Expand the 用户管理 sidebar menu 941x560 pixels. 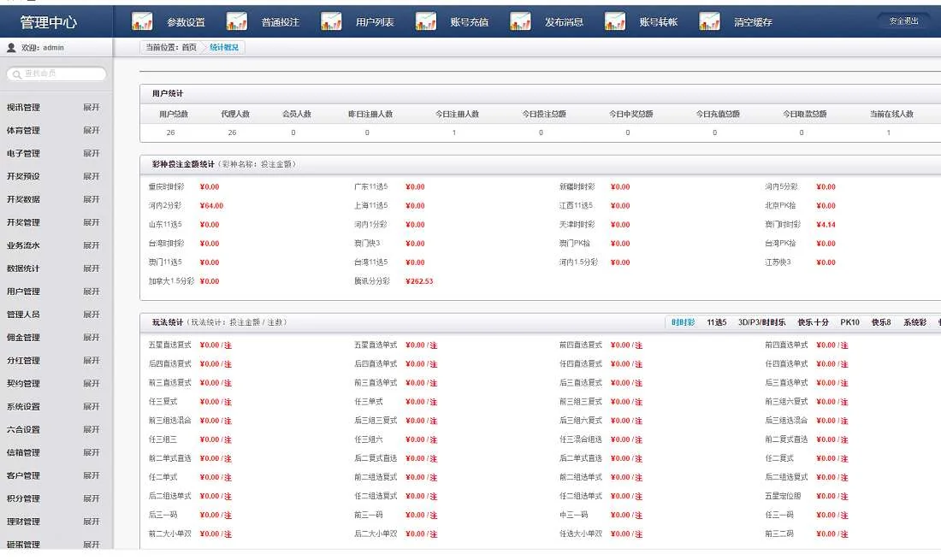pyautogui.click(x=91, y=292)
